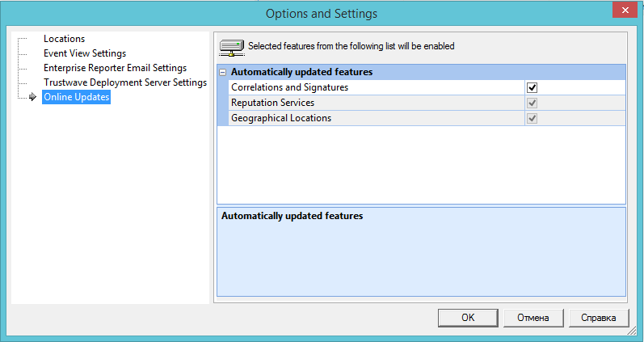Collapse the Automatically updated features group
The width and height of the screenshot is (644, 342).
tap(223, 72)
